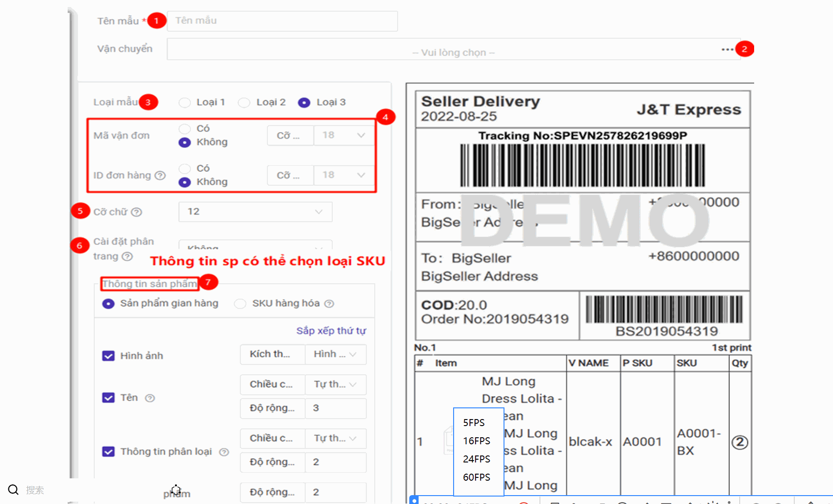Click help icon next to ID đơn hàng
The width and height of the screenshot is (833, 504).
[160, 175]
